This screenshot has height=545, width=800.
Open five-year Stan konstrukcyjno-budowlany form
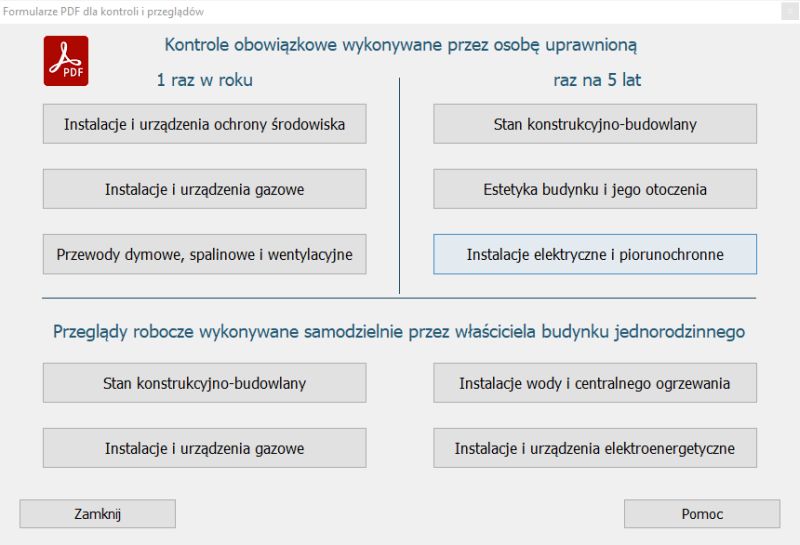tap(595, 125)
